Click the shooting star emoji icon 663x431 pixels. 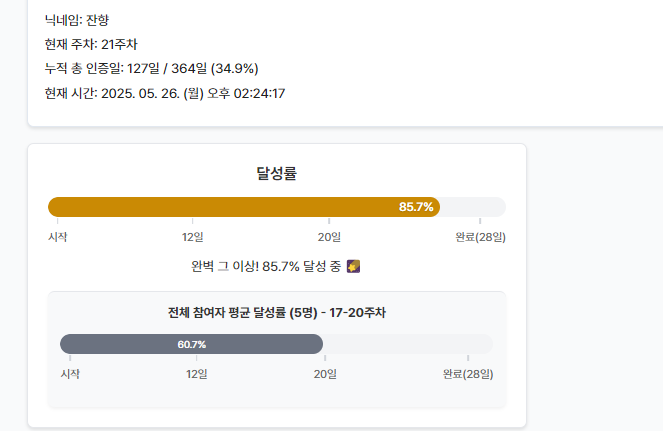point(353,266)
